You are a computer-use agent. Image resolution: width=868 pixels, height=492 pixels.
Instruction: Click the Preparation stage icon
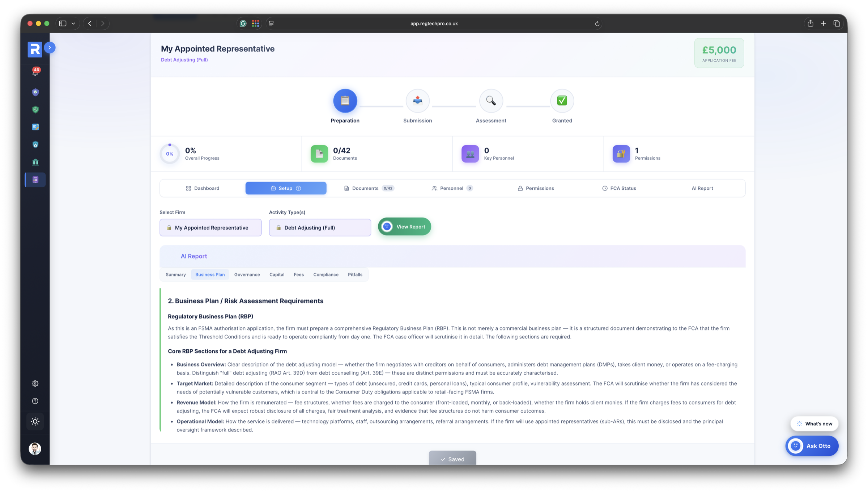pos(345,101)
